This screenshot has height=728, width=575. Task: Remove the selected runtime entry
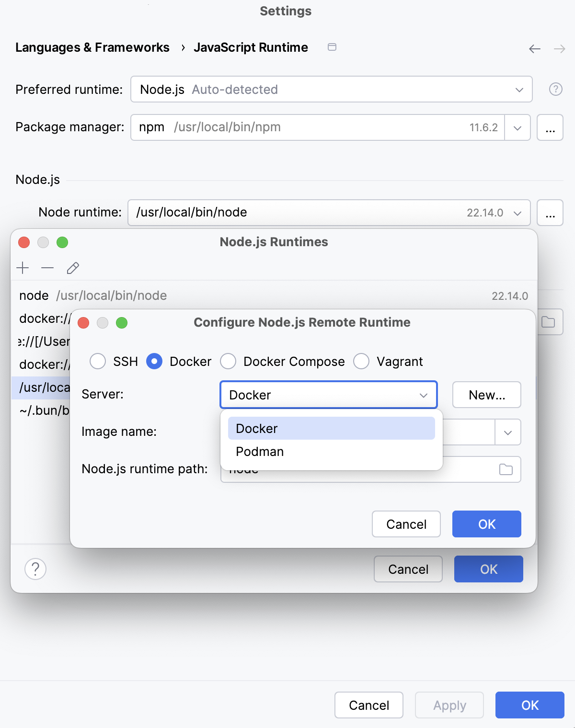click(47, 268)
